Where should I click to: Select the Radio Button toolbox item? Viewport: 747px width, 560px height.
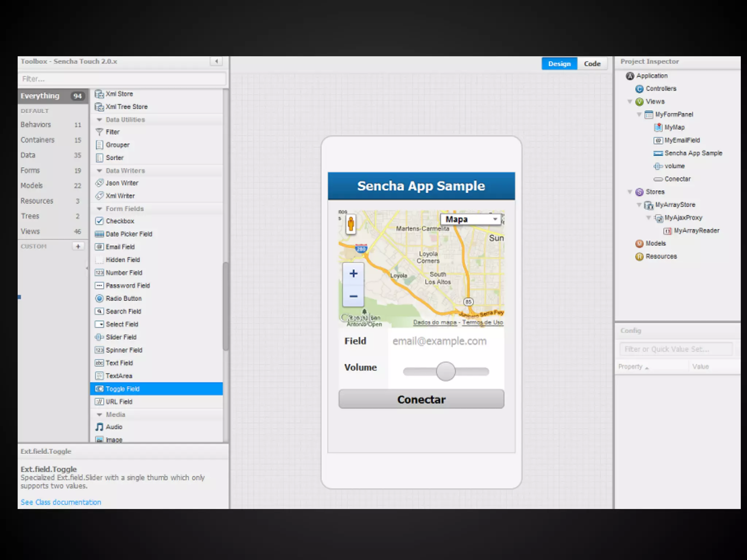(x=123, y=299)
